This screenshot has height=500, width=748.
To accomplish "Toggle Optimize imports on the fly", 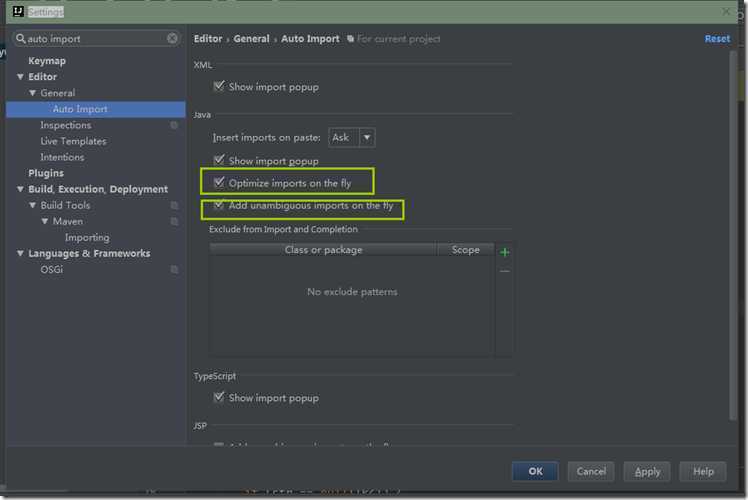I will tap(219, 182).
